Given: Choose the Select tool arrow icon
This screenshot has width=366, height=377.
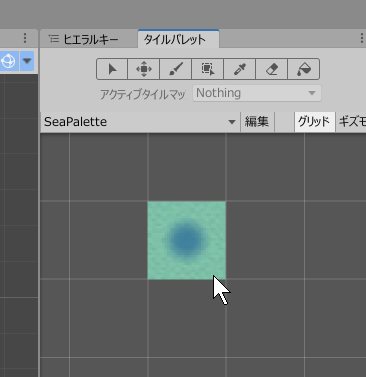Looking at the screenshot, I should (112, 69).
